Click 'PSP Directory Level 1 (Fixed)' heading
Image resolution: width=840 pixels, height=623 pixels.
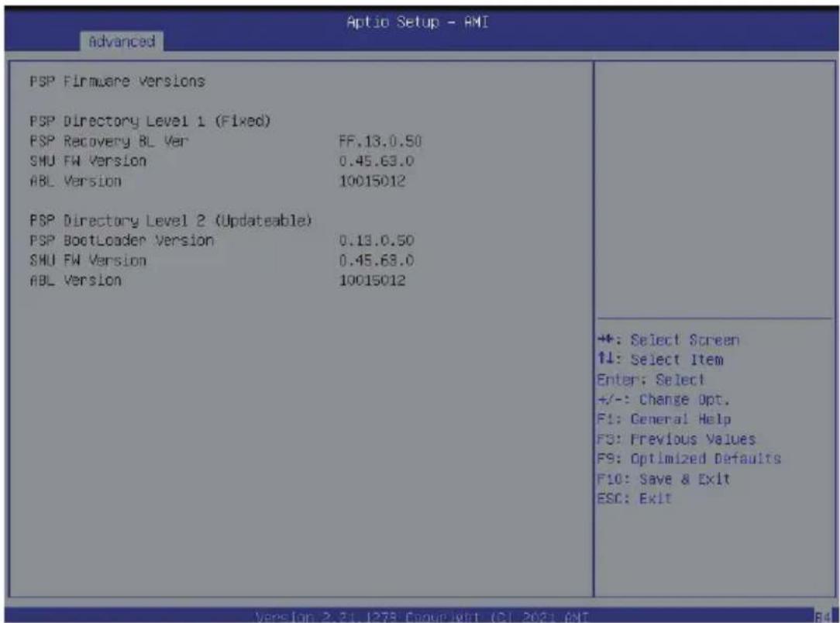[150, 121]
